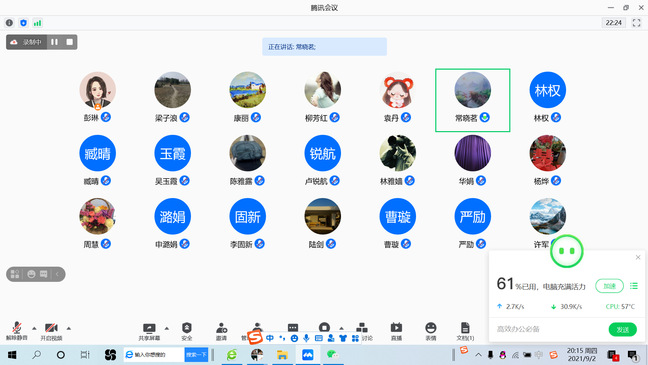The height and width of the screenshot is (365, 648).
Task: Expand video options arrow beside 开启视频
Action: [x=69, y=328]
